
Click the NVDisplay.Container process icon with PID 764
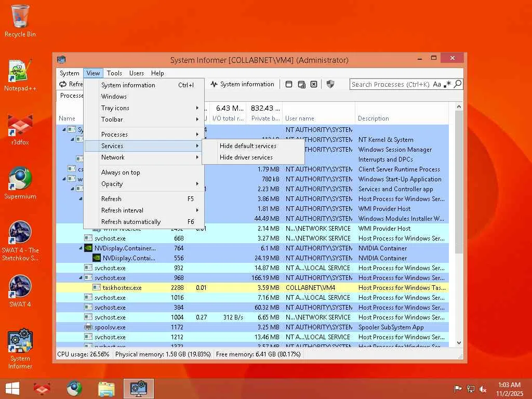(88, 248)
